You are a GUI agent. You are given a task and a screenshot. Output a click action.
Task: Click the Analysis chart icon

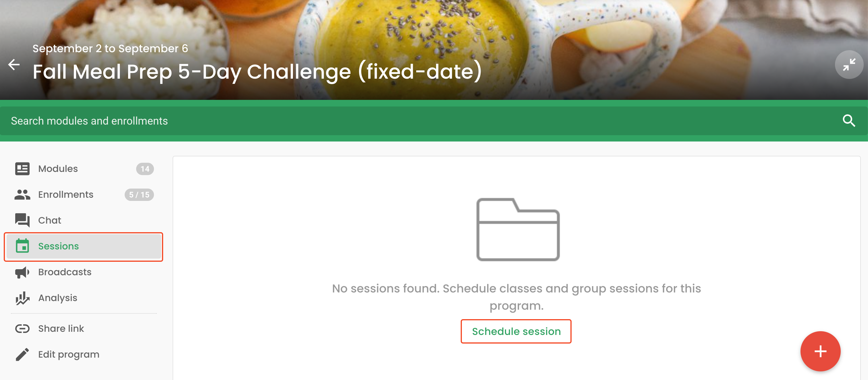click(x=22, y=298)
